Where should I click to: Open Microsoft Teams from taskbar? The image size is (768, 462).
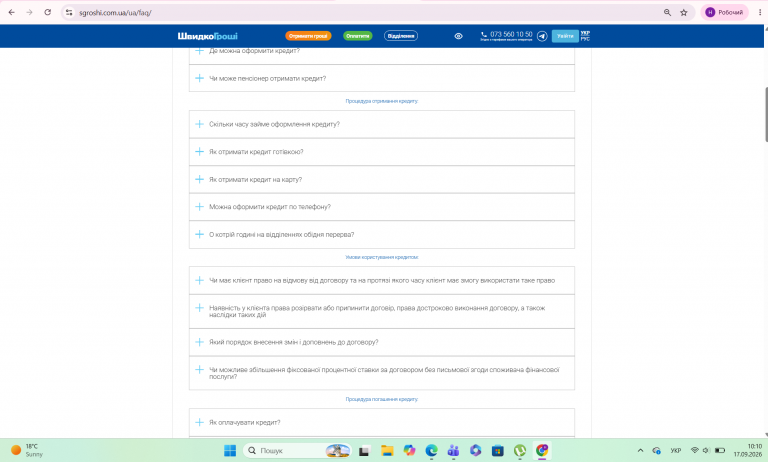pos(454,450)
